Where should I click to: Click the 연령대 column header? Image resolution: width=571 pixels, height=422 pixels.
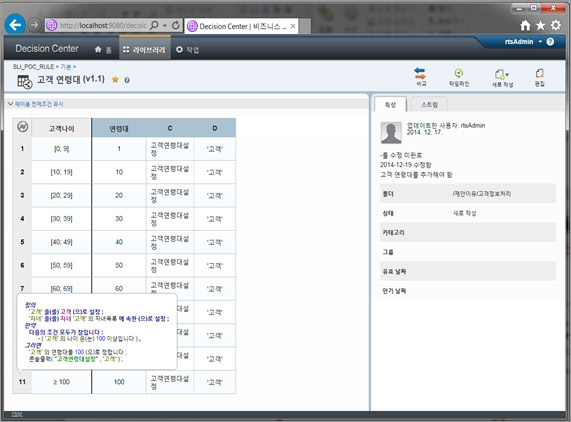(119, 128)
